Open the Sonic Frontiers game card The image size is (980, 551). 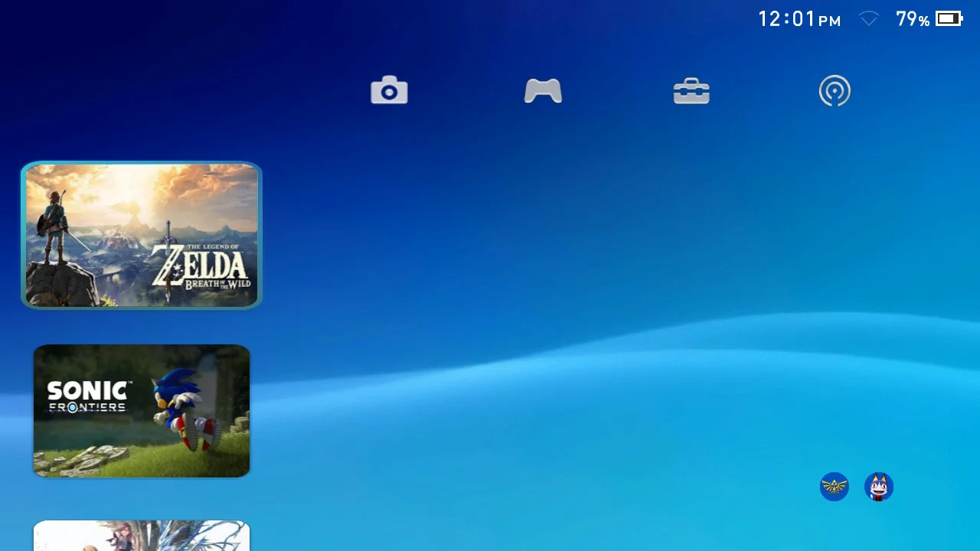click(x=142, y=411)
